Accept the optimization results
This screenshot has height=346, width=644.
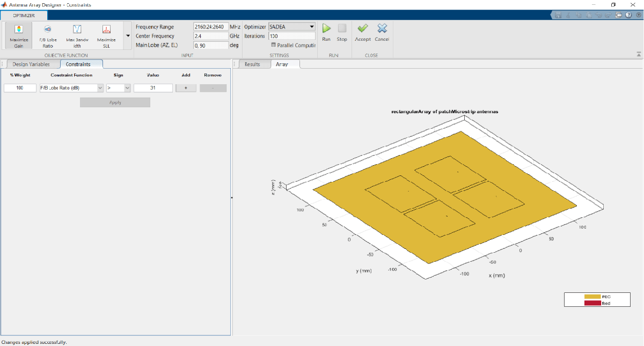pos(363,31)
